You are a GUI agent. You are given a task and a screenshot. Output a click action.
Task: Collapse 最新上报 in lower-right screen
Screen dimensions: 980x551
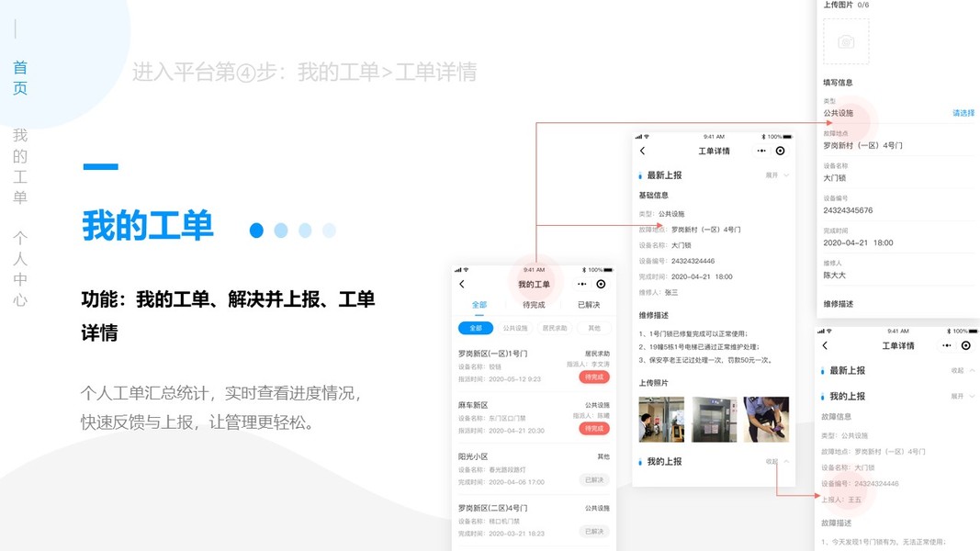coord(963,370)
